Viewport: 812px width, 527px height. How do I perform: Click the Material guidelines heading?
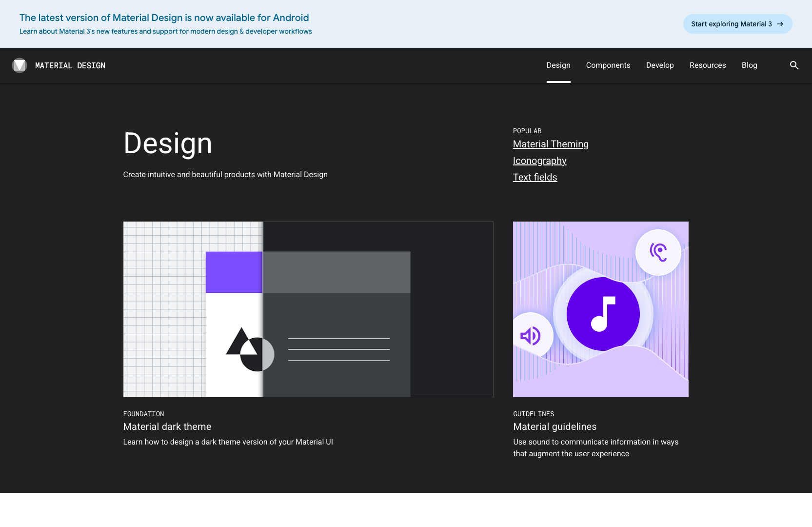[x=555, y=426]
